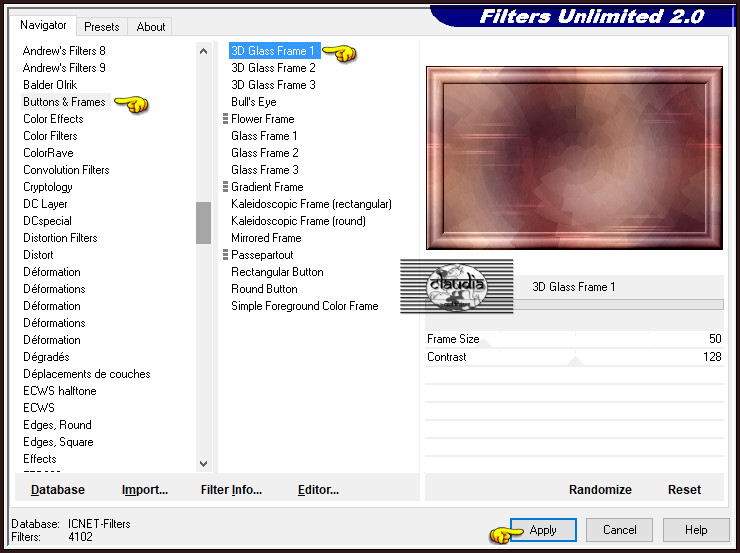The height and width of the screenshot is (553, 740).
Task: Select Glass Frame 2 filter
Action: point(265,153)
